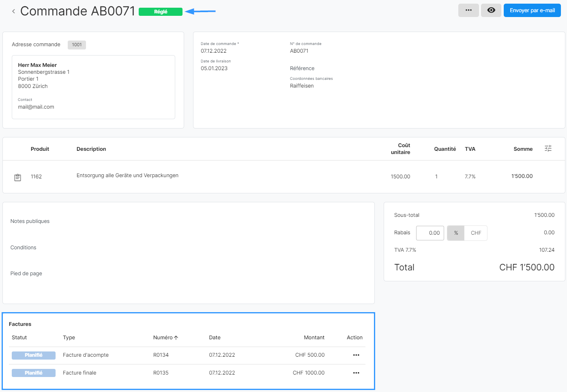The height and width of the screenshot is (392, 567).
Task: Click the green Réglé status badge
Action: click(x=161, y=12)
